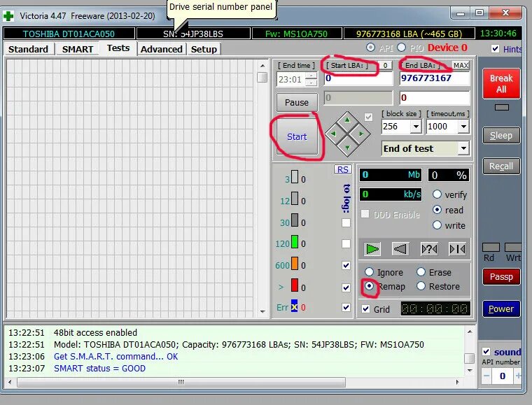Click the green play scan button
532x405 pixels.
click(372, 249)
